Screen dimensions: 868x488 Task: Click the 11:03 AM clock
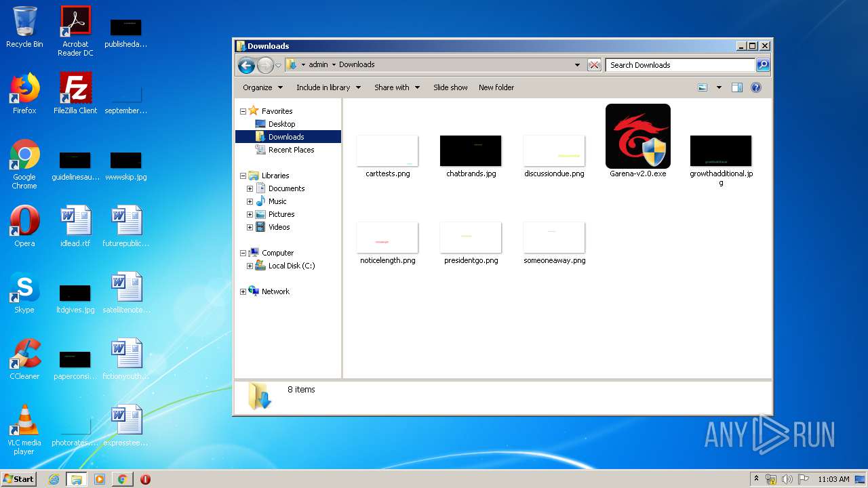coord(833,479)
